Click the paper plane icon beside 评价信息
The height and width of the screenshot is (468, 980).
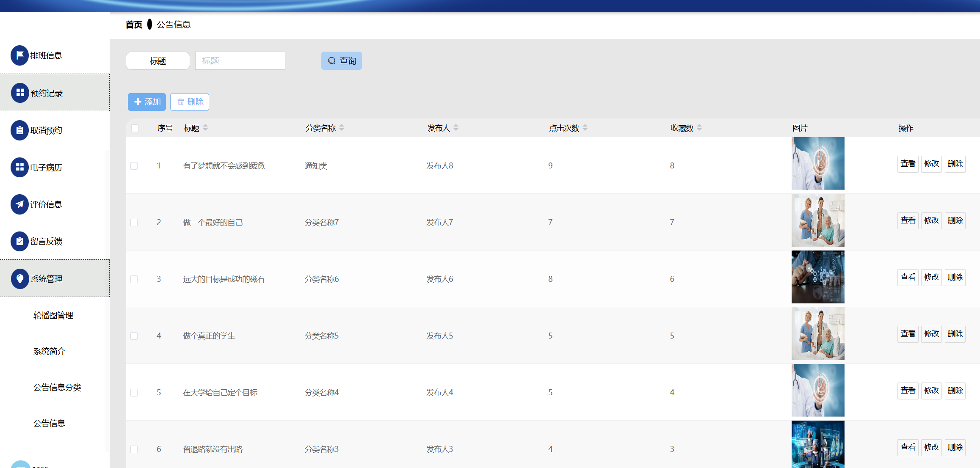click(x=19, y=204)
